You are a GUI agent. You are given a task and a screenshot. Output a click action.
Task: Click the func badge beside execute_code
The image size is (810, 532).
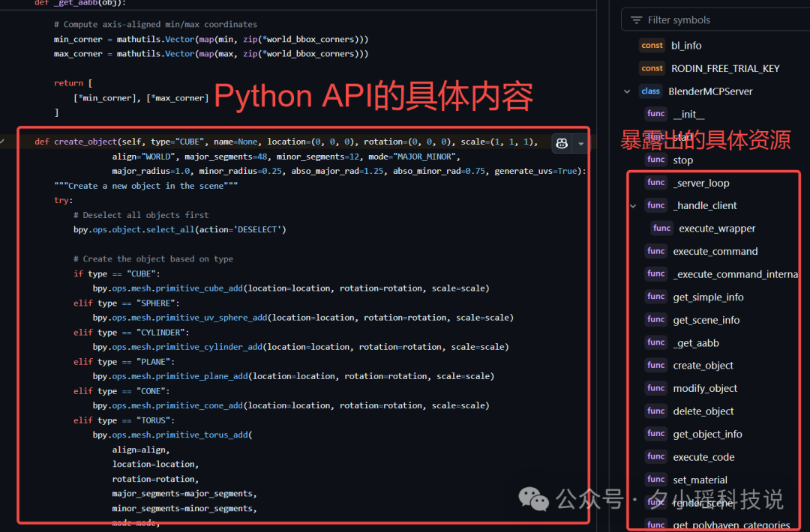(x=656, y=456)
